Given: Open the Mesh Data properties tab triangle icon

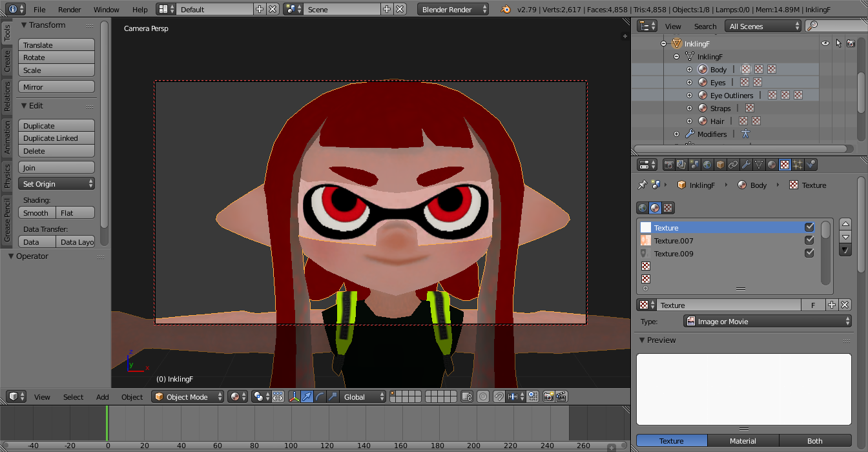Looking at the screenshot, I should coord(759,165).
